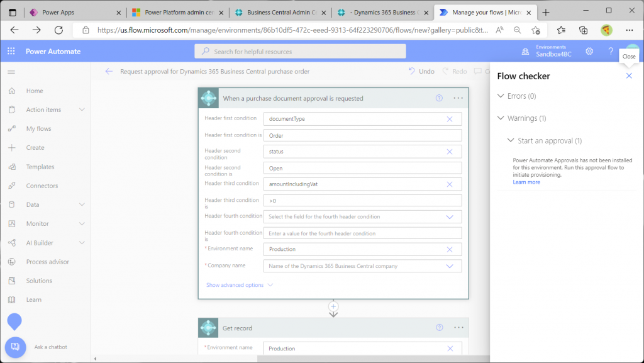Insert a new step with plus button
This screenshot has height=363, width=644.
coord(333,306)
